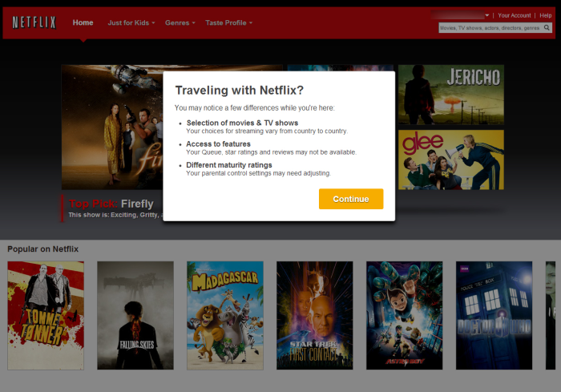The height and width of the screenshot is (392, 561).
Task: Click the Help link
Action: pos(545,15)
